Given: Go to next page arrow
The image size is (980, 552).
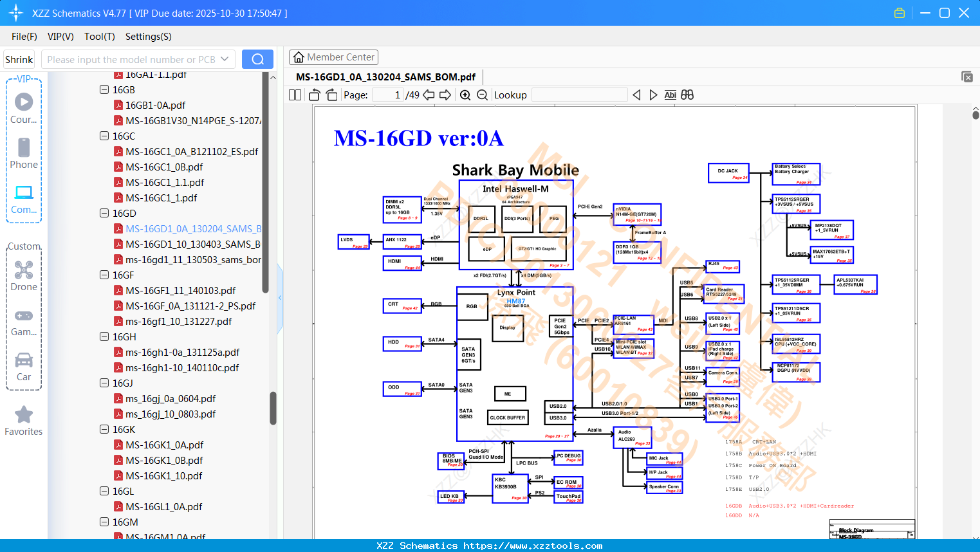Looking at the screenshot, I should 445,95.
